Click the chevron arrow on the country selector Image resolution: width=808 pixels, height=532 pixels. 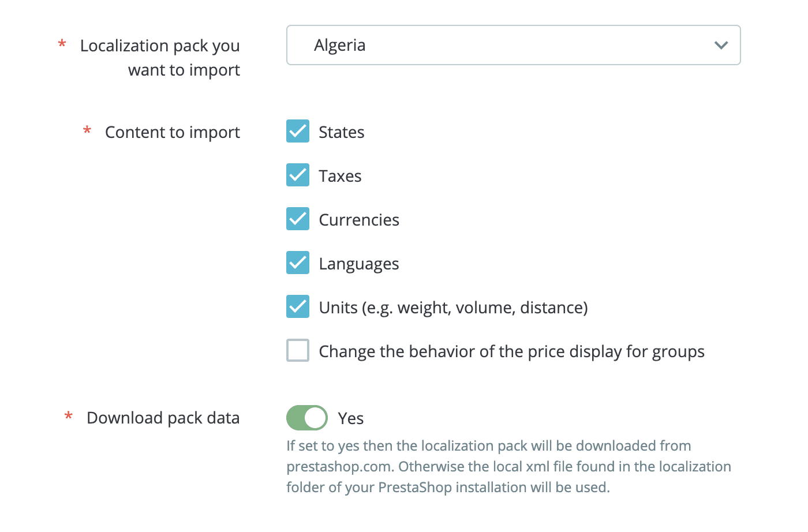(x=720, y=45)
